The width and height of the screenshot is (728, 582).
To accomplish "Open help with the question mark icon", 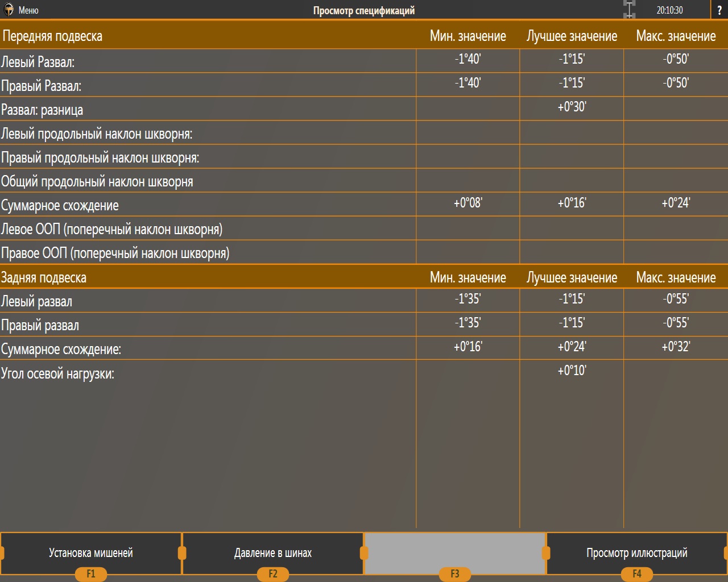I will (719, 10).
